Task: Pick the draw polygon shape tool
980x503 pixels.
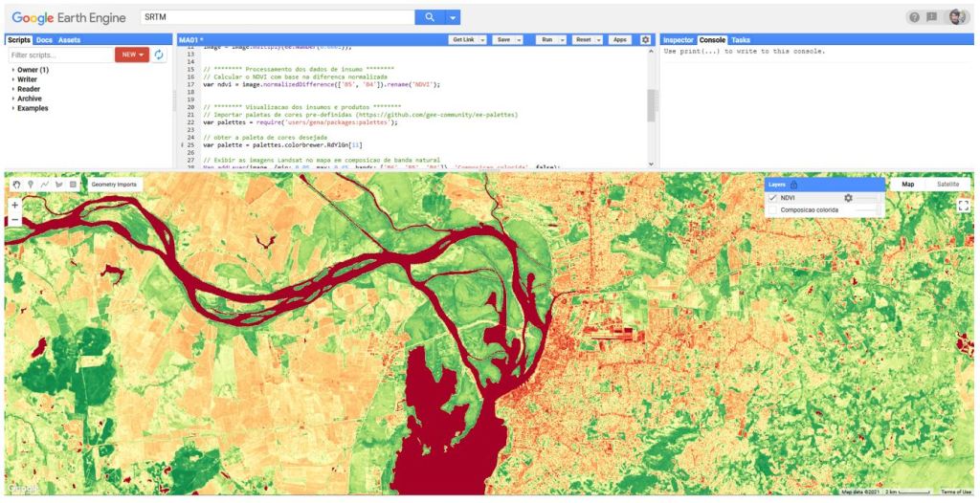Action: (59, 184)
